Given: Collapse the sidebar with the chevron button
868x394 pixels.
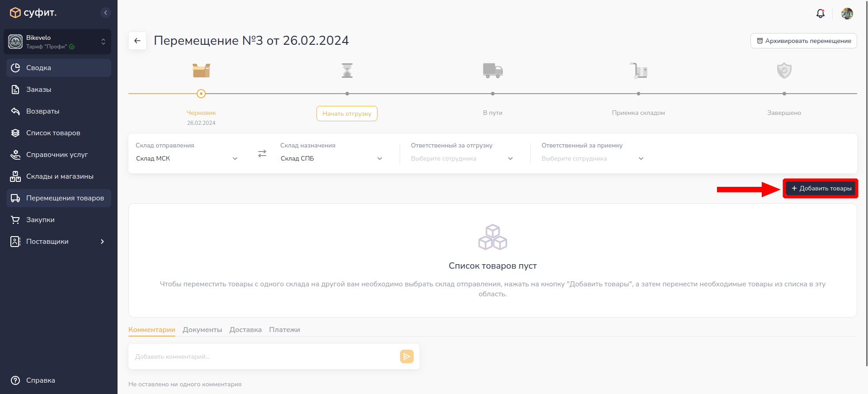Looking at the screenshot, I should (x=105, y=13).
